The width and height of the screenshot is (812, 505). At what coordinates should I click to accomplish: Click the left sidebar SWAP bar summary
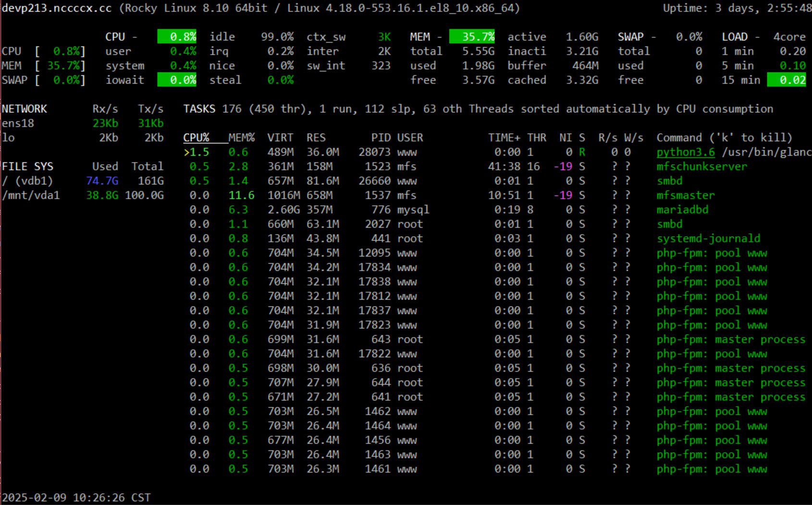click(44, 80)
